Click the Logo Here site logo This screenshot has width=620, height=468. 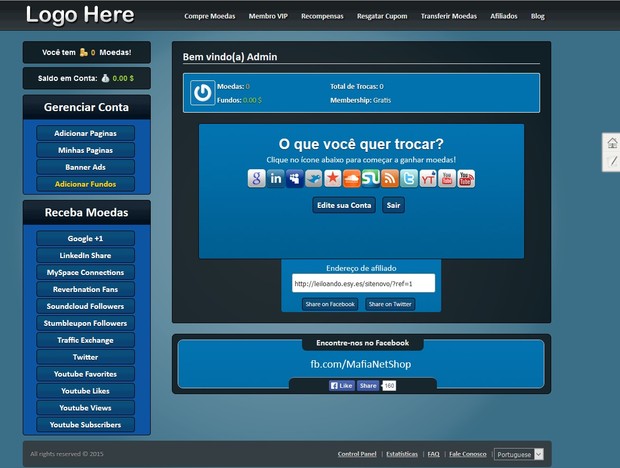click(80, 15)
